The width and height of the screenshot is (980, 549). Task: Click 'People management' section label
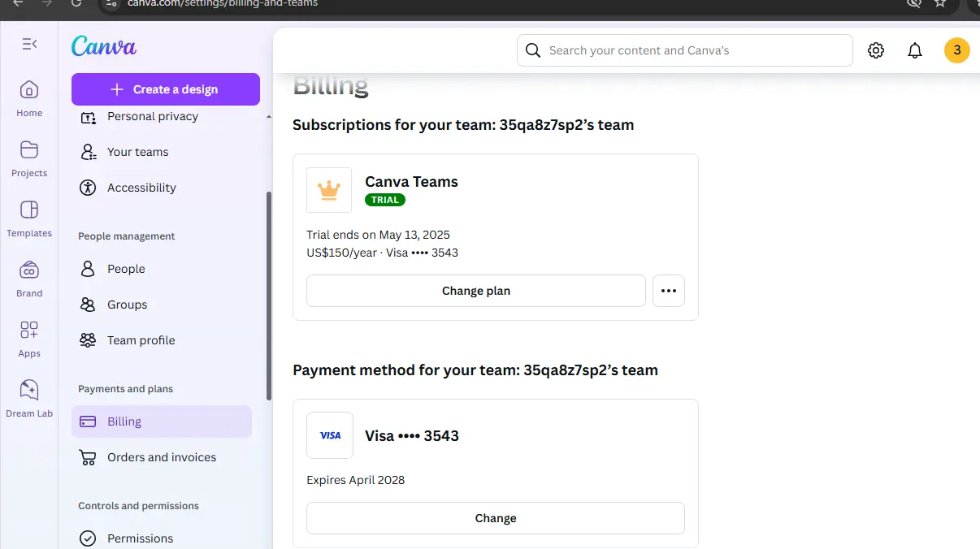pyautogui.click(x=126, y=236)
